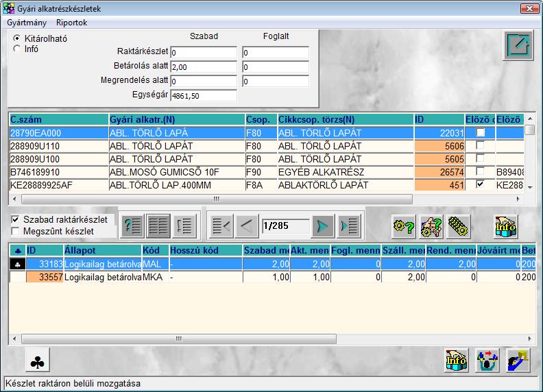Click the Megrendelés alatt Szabad field
The width and height of the screenshot is (543, 392).
point(204,82)
